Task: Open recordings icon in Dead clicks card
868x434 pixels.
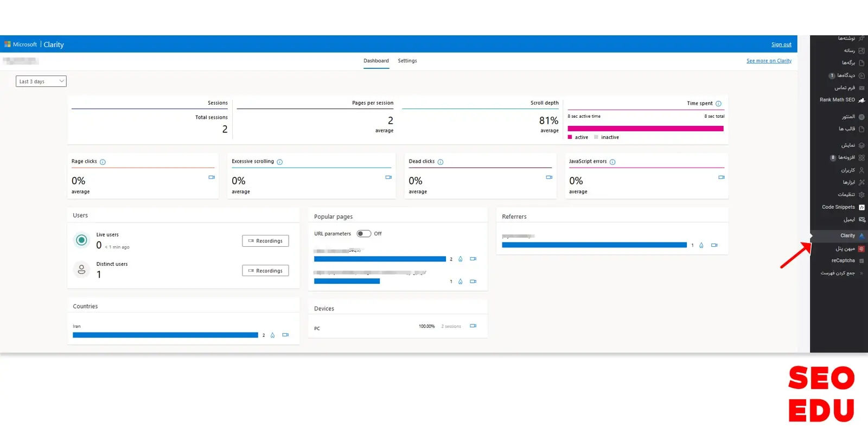Action: (x=549, y=177)
